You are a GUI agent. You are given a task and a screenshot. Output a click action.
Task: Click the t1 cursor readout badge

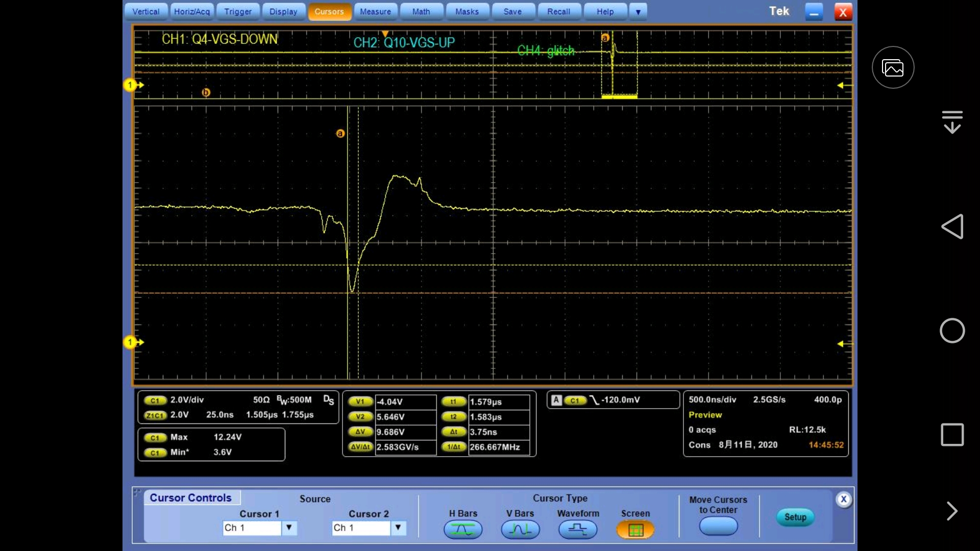point(454,402)
